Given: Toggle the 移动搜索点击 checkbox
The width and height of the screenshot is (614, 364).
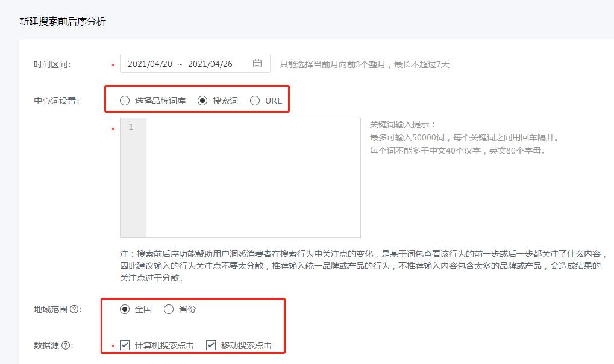Looking at the screenshot, I should coord(210,345).
